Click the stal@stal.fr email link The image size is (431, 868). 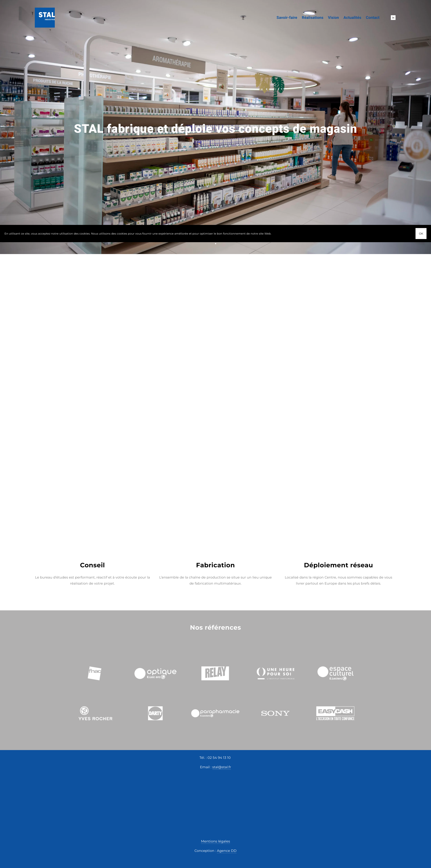(x=222, y=767)
